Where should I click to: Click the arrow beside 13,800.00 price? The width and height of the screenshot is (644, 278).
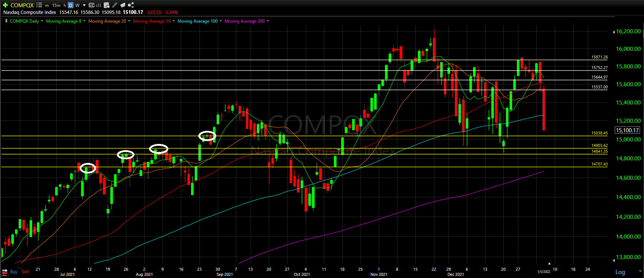pyautogui.click(x=614, y=260)
